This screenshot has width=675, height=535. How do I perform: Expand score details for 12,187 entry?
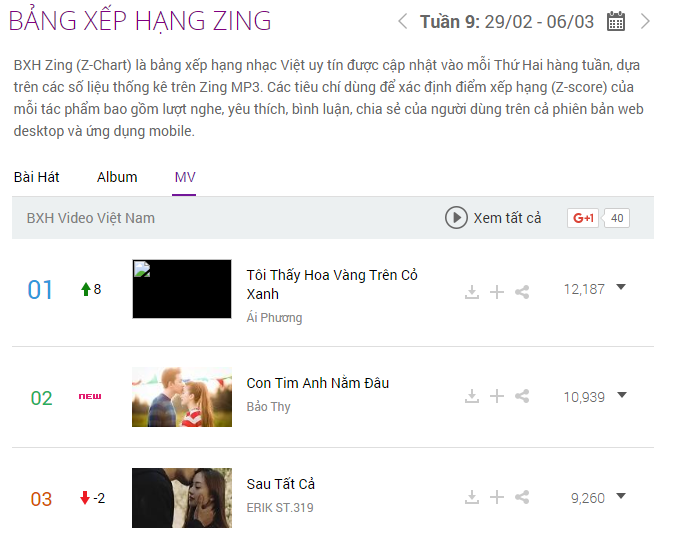[621, 287]
